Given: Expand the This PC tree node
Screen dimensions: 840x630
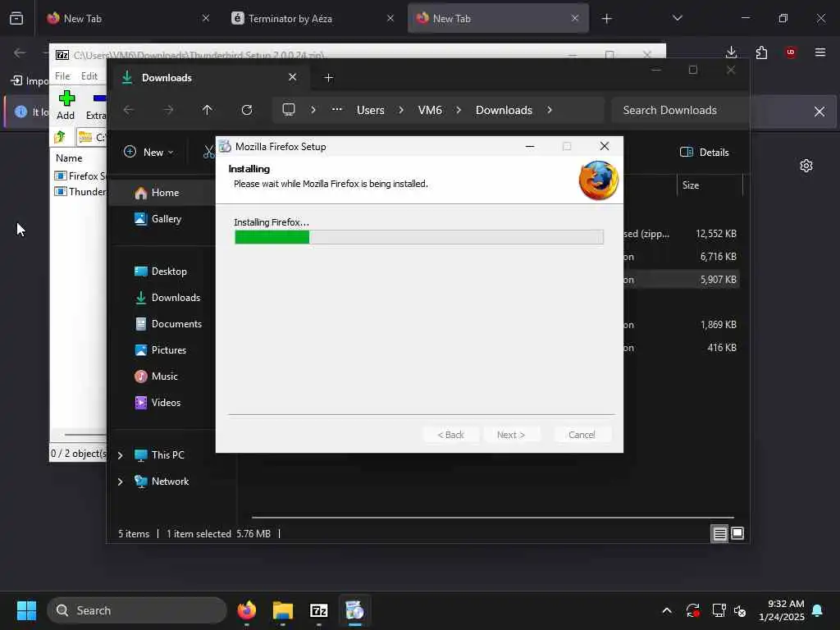Looking at the screenshot, I should click(121, 455).
